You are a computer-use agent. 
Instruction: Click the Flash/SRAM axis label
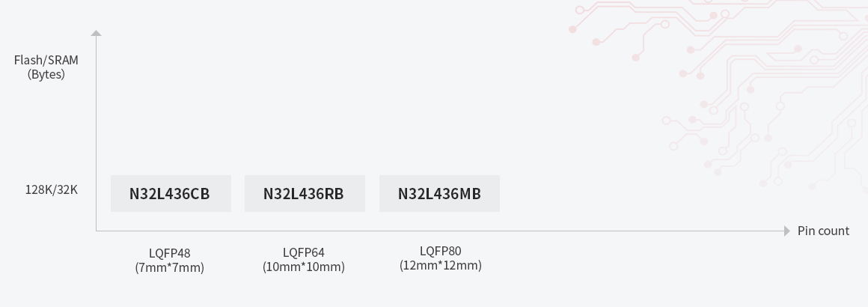46,60
